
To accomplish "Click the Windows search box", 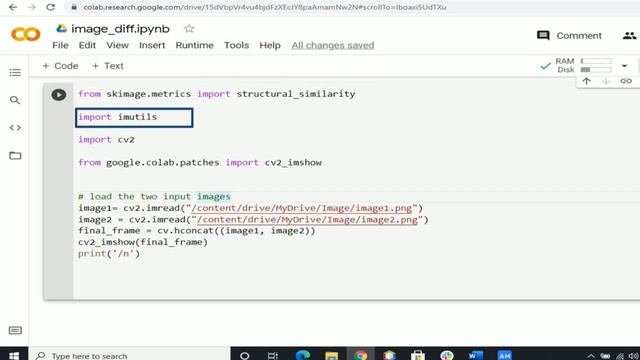I will coord(130,356).
